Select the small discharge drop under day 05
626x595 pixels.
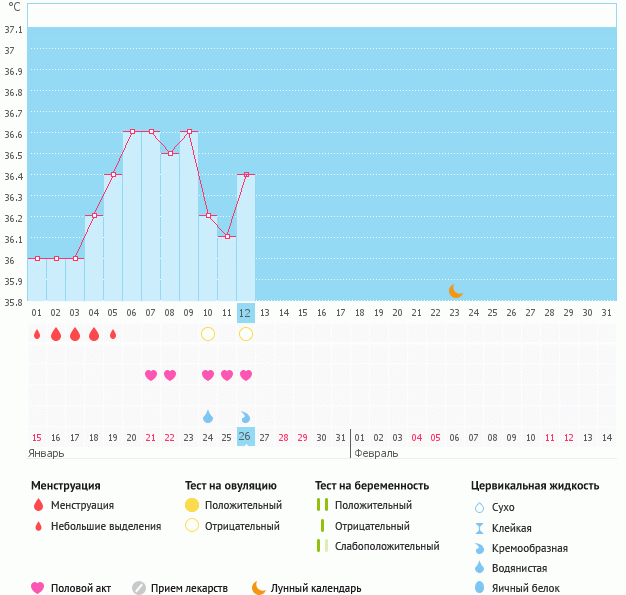click(x=113, y=334)
